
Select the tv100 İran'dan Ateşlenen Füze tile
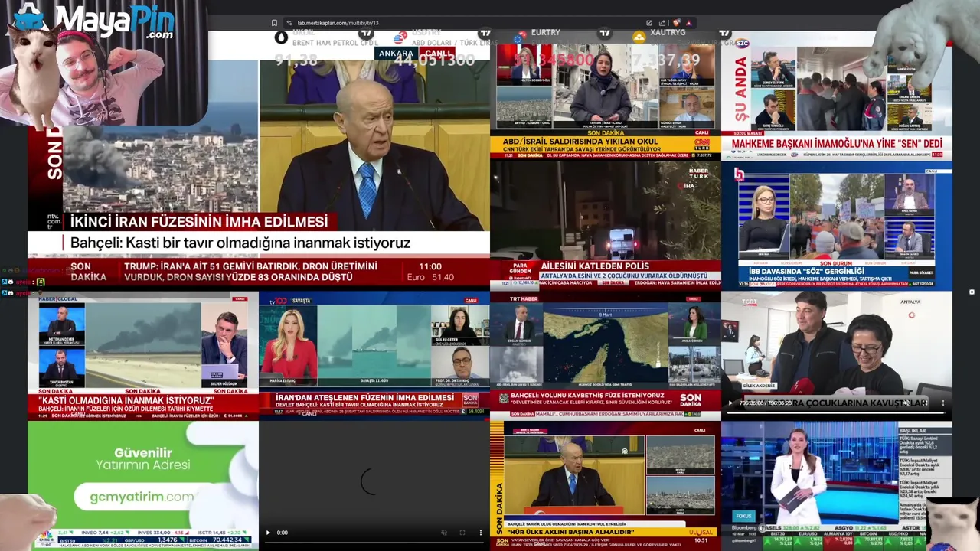coord(374,355)
